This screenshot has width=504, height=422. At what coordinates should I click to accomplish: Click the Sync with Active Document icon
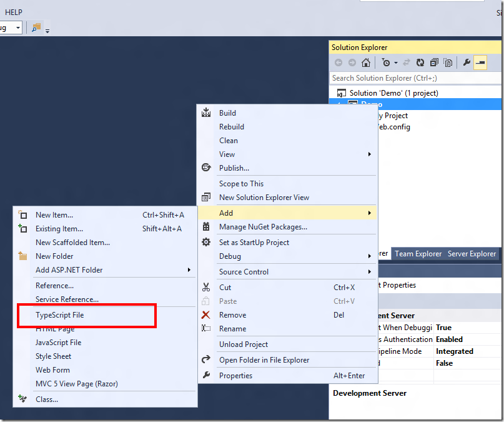coord(407,63)
